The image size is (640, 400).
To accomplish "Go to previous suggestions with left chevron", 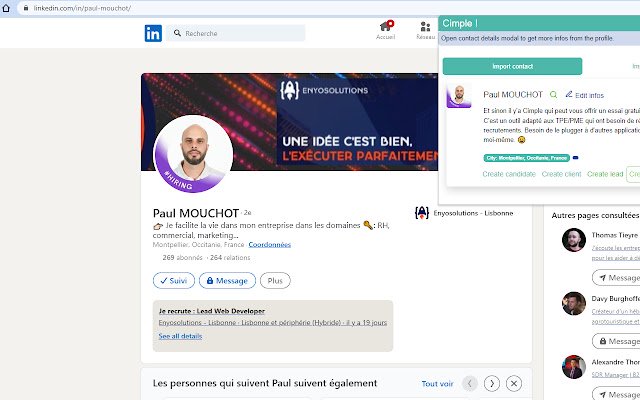I will point(470,384).
